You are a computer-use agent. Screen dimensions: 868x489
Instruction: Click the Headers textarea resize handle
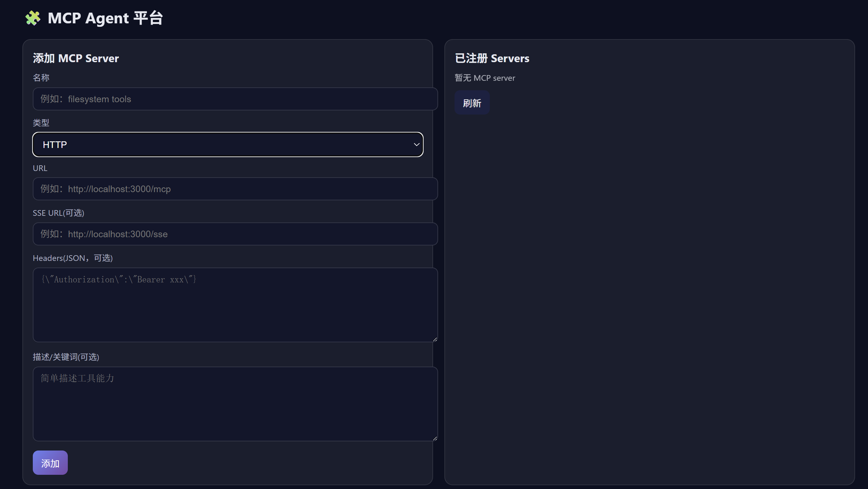435,339
